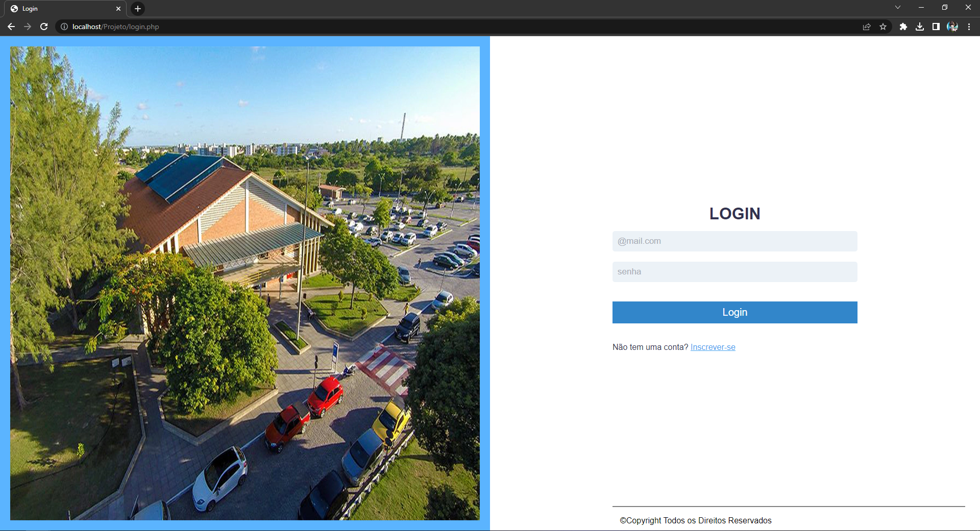
Task: Click the forward navigation arrow
Action: pyautogui.click(x=28, y=27)
